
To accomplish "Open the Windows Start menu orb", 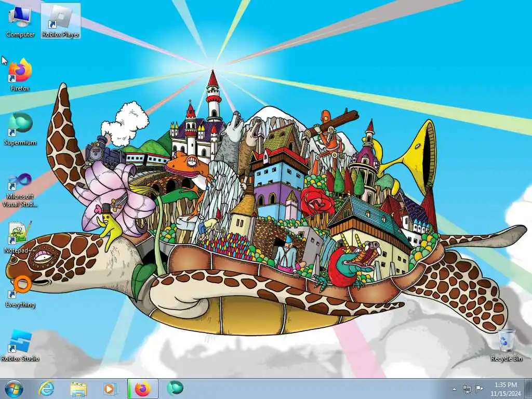I will [14, 389].
